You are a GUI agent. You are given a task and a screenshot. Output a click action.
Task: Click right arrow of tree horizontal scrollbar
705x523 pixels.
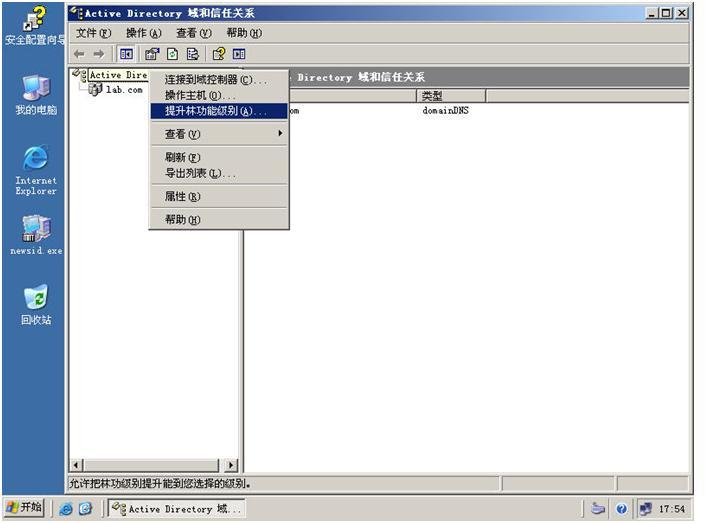click(x=232, y=466)
